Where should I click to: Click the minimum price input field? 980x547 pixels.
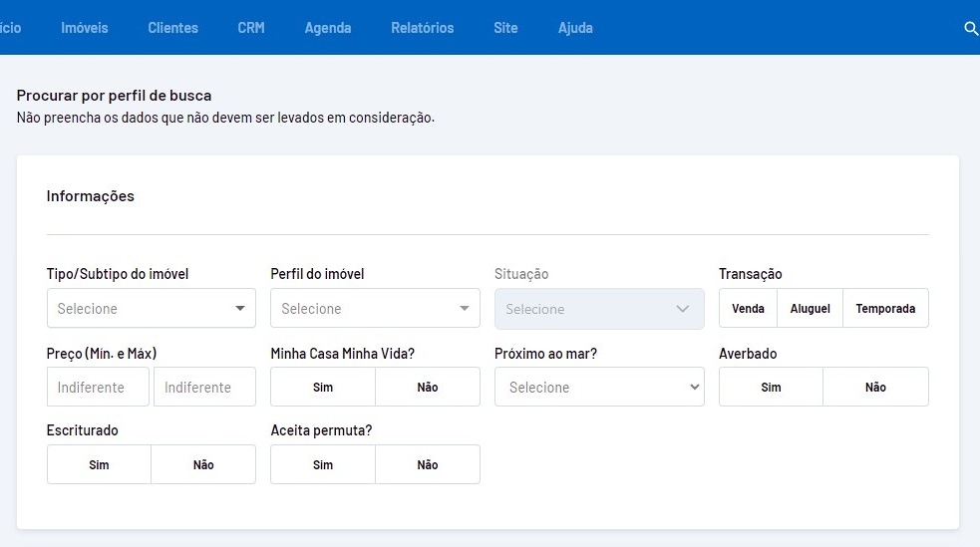[x=98, y=388]
